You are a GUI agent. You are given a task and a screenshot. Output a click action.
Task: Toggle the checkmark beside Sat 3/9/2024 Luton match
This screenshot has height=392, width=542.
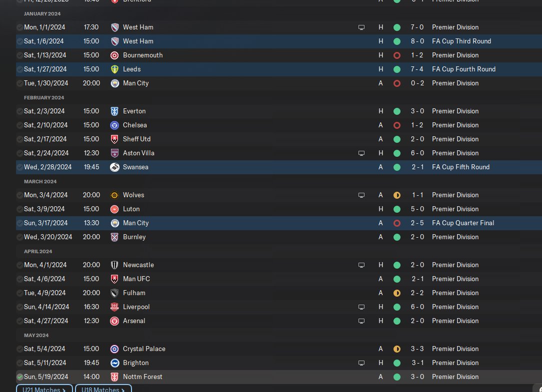[20, 209]
